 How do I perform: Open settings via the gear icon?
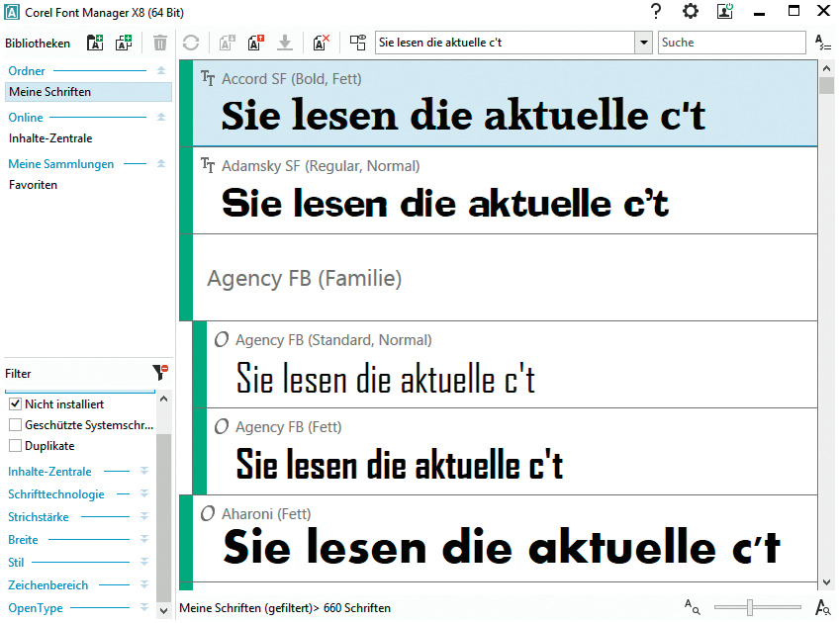(x=691, y=12)
